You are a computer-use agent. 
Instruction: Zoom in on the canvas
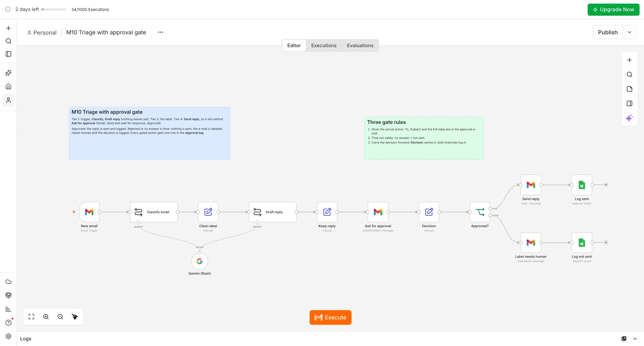46,317
